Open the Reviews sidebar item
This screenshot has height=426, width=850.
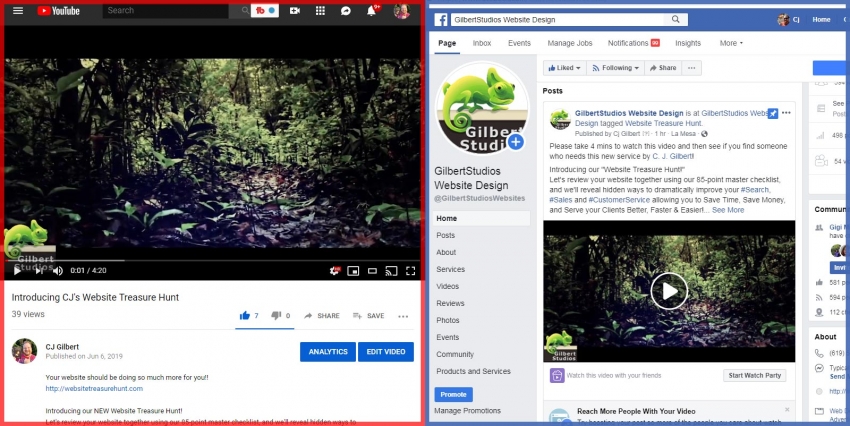coord(450,303)
